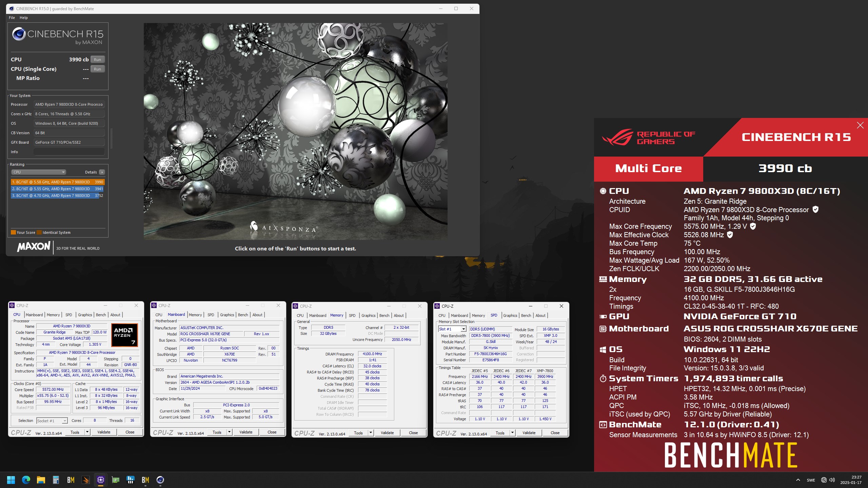The image size is (868, 488).
Task: Launch Microsoft Edge from the taskbar
Action: [x=26, y=480]
